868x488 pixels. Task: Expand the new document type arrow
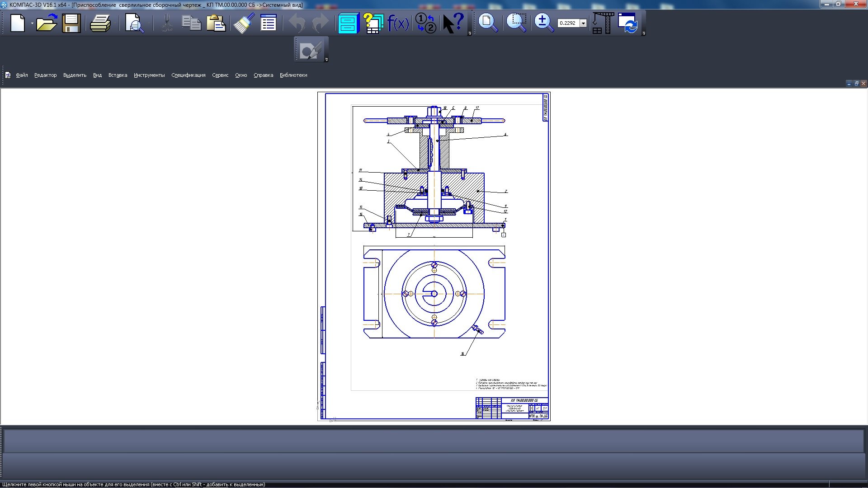tap(32, 23)
